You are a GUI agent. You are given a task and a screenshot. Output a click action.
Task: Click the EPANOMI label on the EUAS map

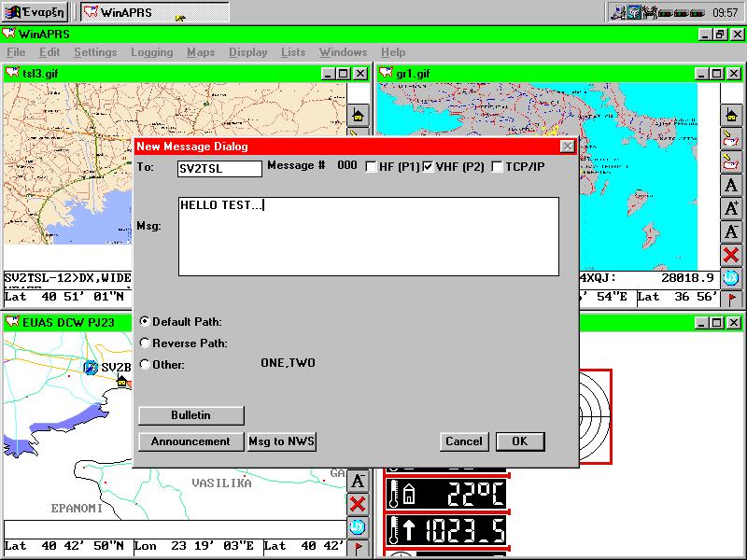(77, 508)
